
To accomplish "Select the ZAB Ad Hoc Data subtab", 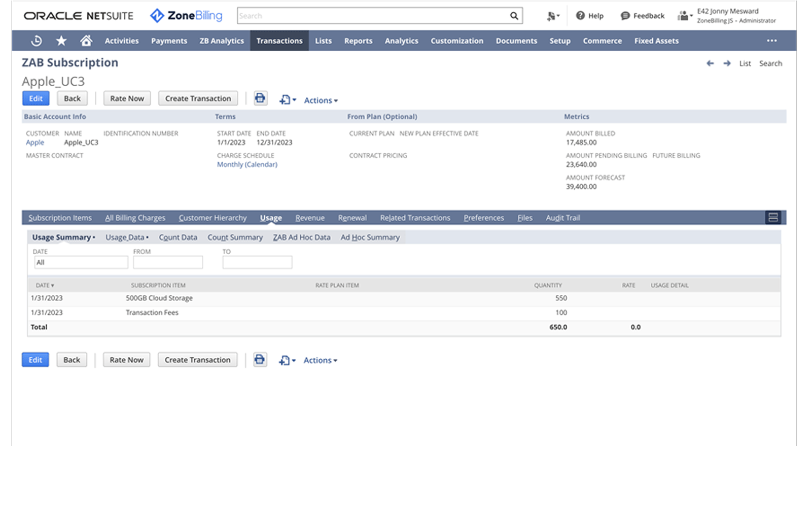I will pyautogui.click(x=302, y=237).
